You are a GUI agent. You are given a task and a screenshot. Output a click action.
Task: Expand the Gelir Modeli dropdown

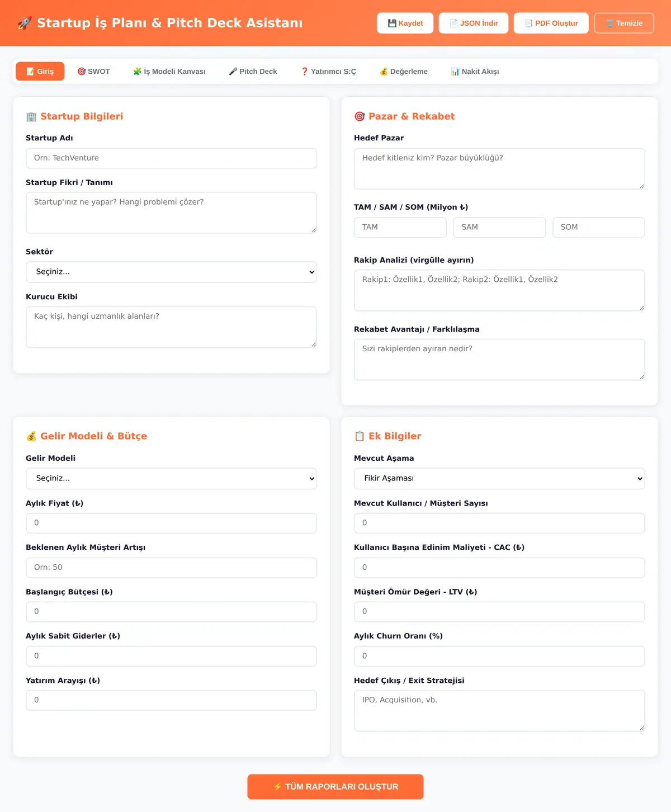click(171, 479)
